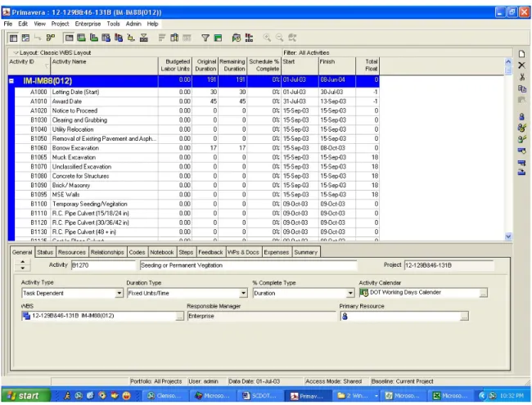Click the Activity ID field B1270

(x=103, y=265)
